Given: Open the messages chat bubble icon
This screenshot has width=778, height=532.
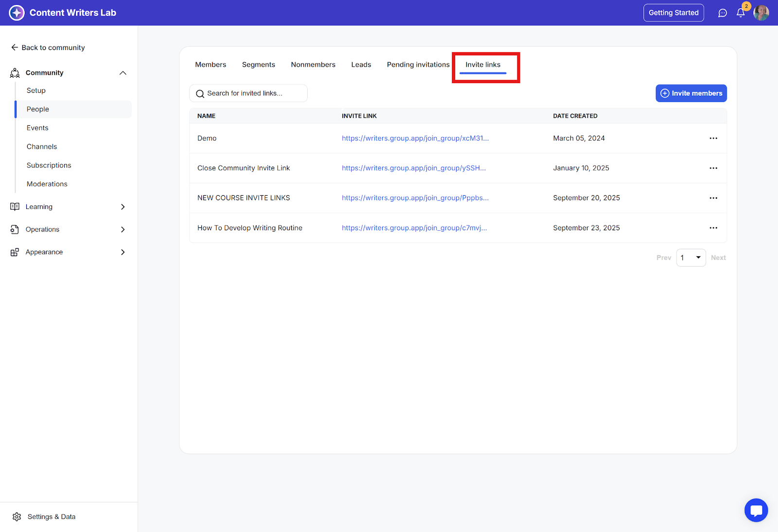Looking at the screenshot, I should pyautogui.click(x=723, y=13).
